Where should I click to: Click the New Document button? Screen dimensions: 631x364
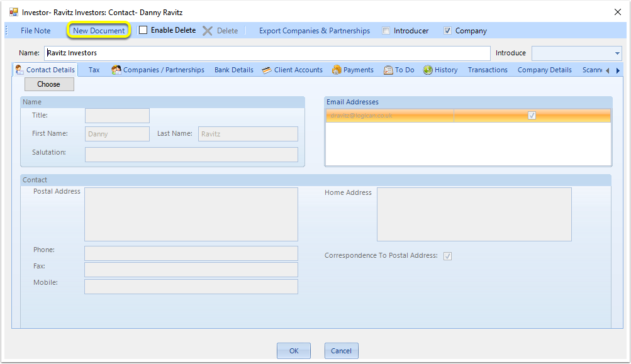pos(99,31)
